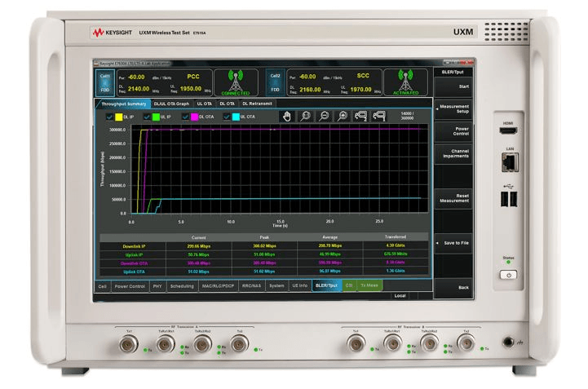Select the Cell2 FDD icon
This screenshot has height=389, width=588.
pyautogui.click(x=276, y=82)
